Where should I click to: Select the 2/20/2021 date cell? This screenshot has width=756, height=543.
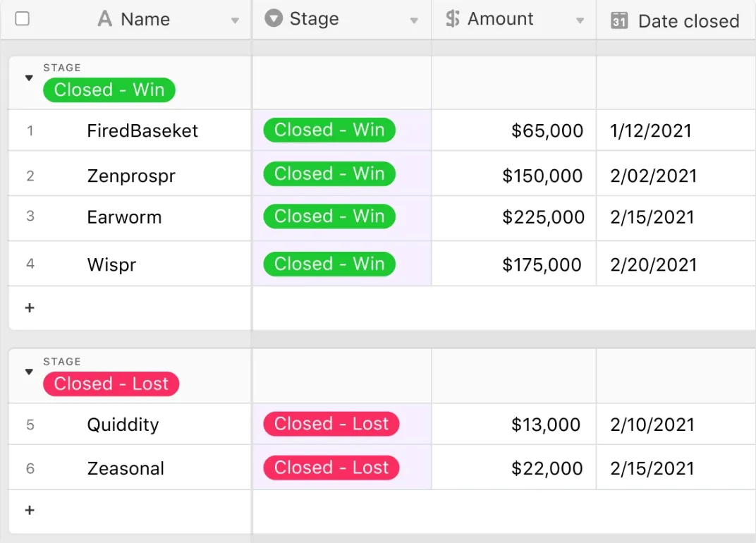[676, 264]
